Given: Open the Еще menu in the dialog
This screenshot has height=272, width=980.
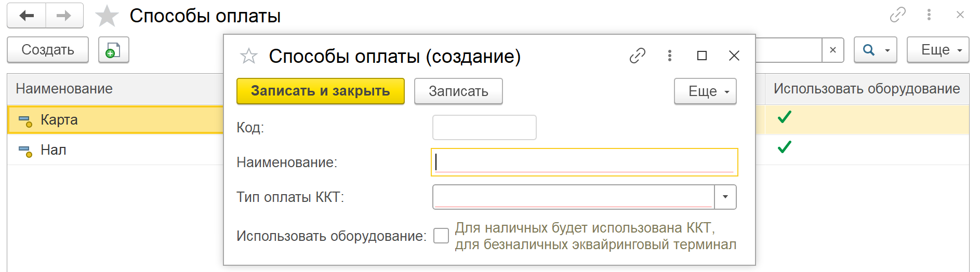Looking at the screenshot, I should click(x=705, y=91).
